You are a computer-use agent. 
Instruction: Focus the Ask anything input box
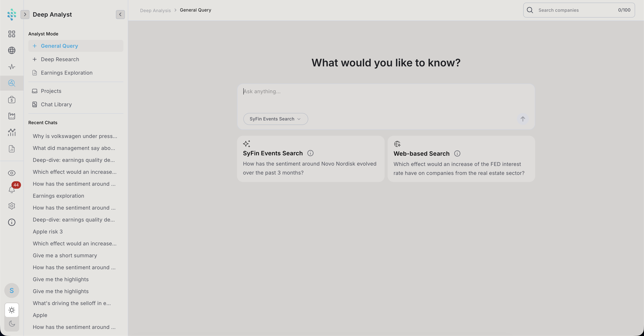[x=386, y=98]
